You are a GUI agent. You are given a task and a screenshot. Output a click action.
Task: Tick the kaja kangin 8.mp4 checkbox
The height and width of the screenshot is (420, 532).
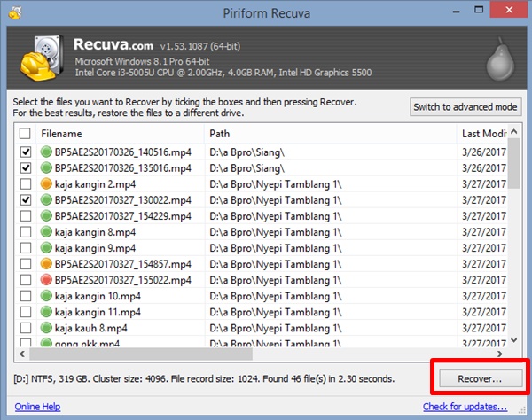click(x=26, y=232)
